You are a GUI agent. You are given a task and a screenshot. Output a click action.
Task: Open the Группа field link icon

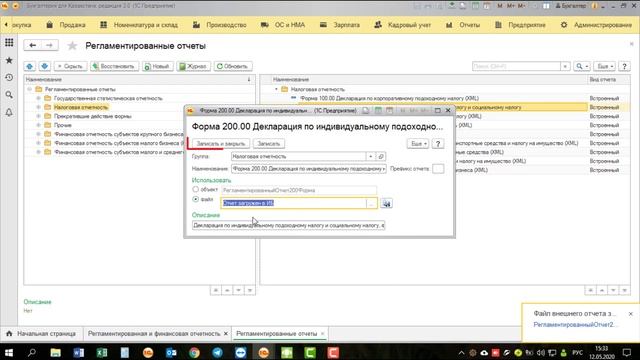tap(381, 156)
